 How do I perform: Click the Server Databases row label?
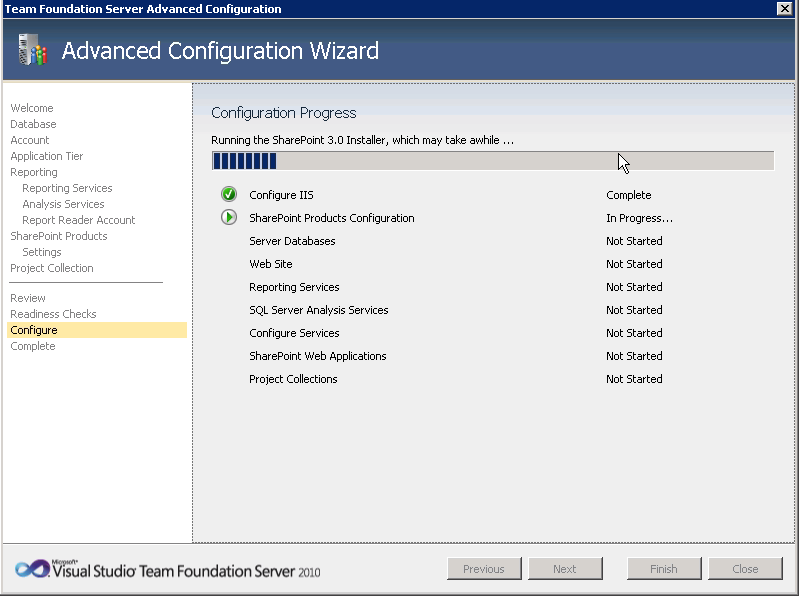pyautogui.click(x=292, y=241)
